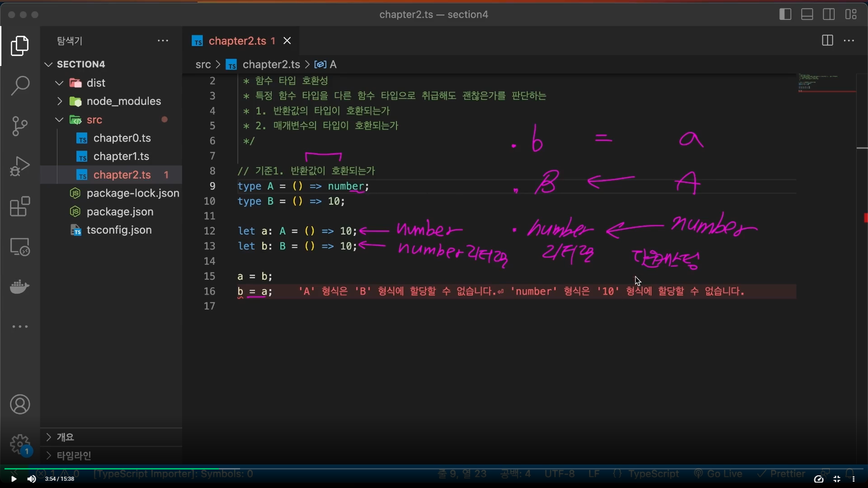Open the Remote Explorer icon

coord(20,247)
